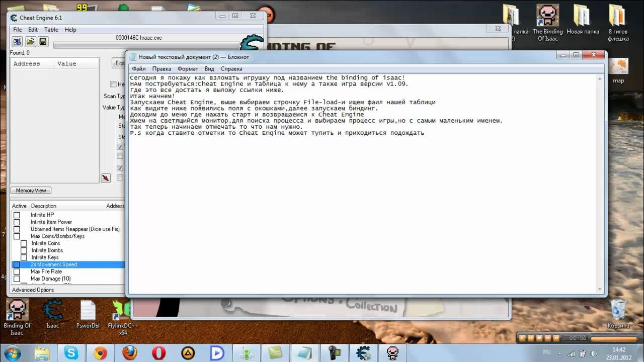Open Notepad Правка menu

(162, 69)
